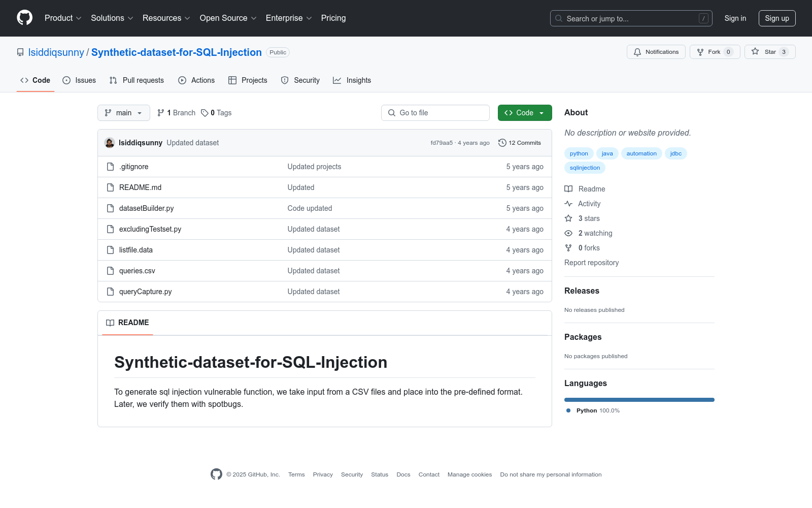Open the Pricing page link
812x508 pixels.
click(333, 18)
